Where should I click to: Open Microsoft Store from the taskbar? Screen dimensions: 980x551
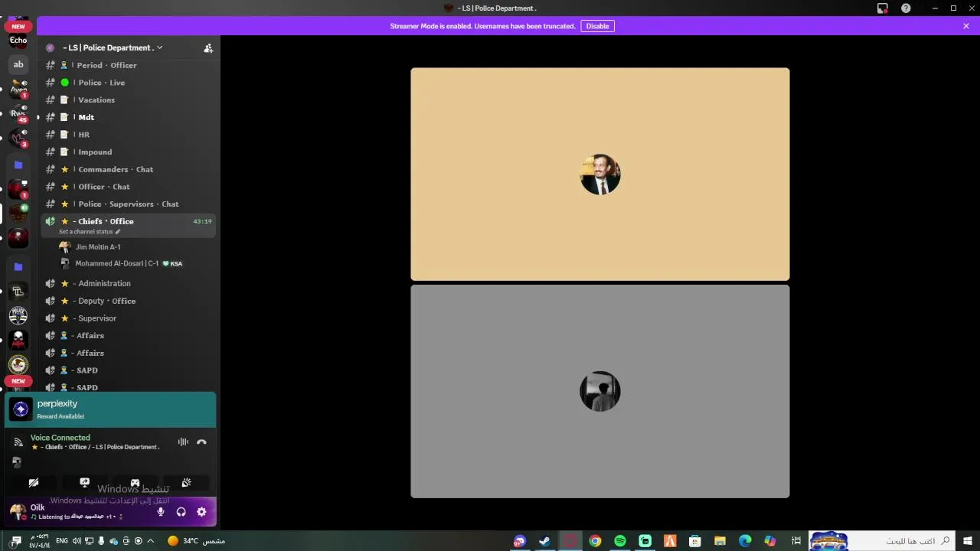695,541
